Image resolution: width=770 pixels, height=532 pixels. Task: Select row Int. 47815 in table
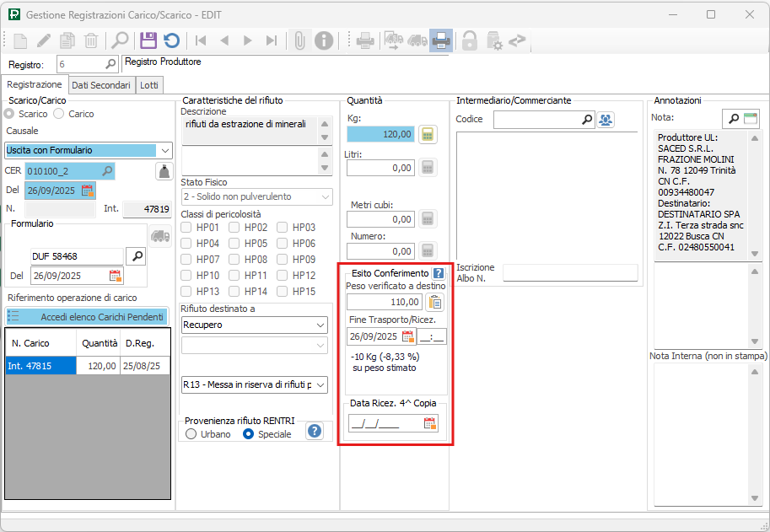click(x=40, y=366)
